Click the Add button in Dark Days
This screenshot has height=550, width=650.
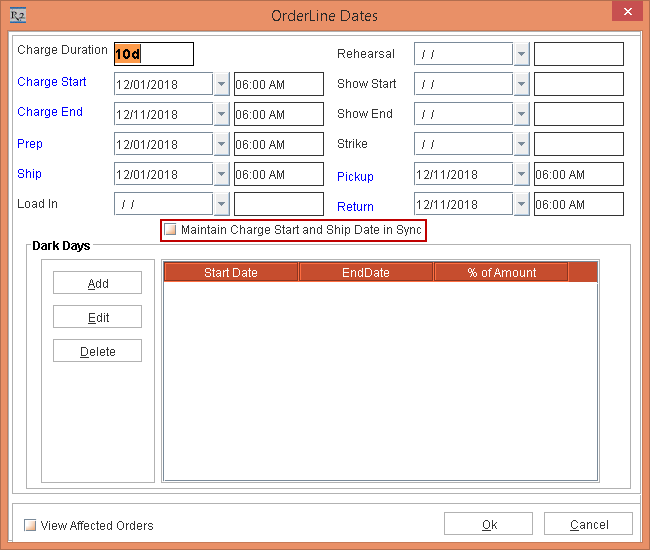click(x=97, y=283)
